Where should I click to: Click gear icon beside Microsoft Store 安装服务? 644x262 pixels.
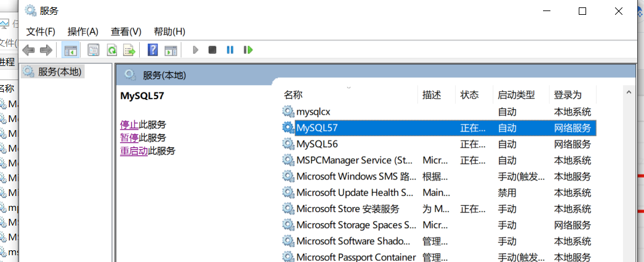288,208
